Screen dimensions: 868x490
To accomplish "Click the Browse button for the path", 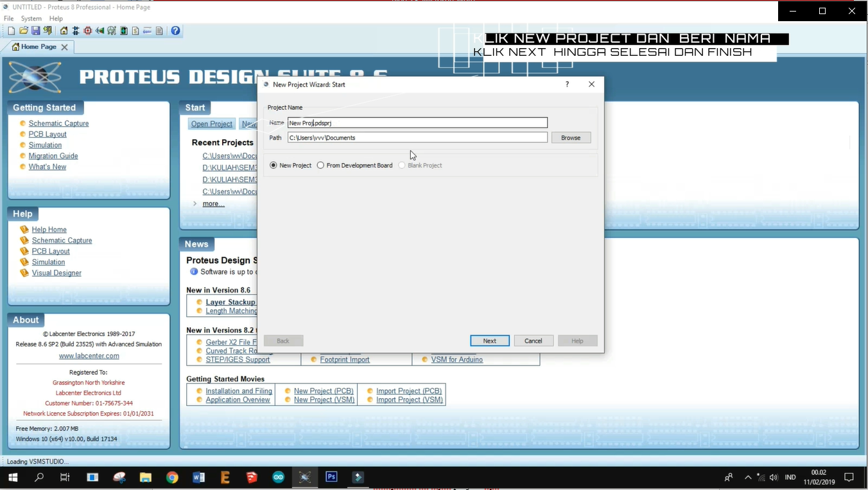I will tap(571, 137).
